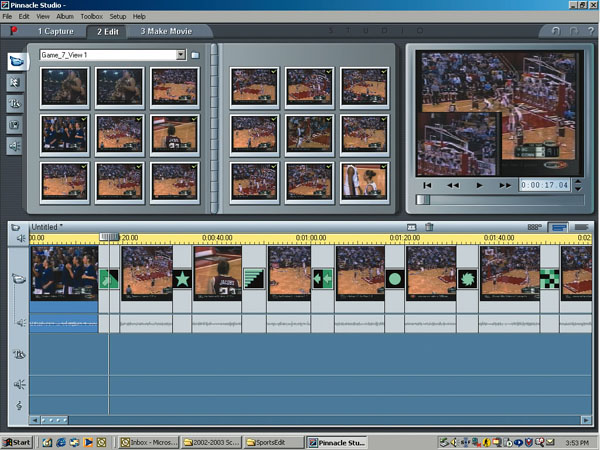Expand the Game_7_View 1 dropdown
This screenshot has width=600, height=450.
181,54
